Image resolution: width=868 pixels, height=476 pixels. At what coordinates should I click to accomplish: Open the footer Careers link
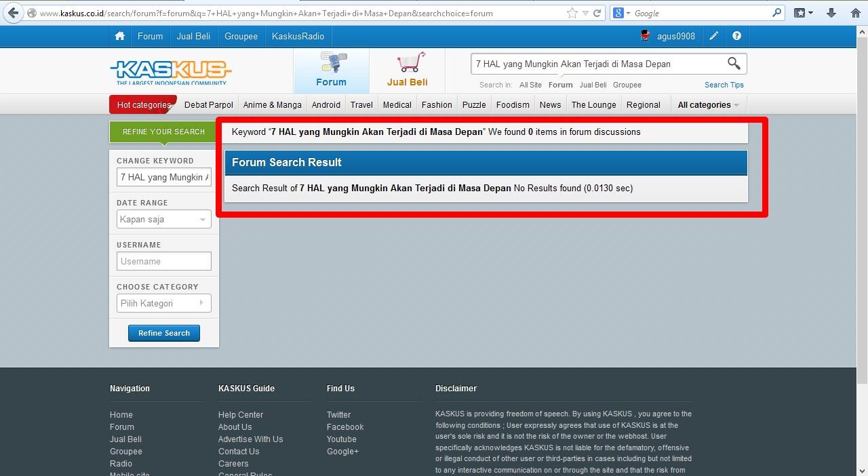[x=233, y=464]
